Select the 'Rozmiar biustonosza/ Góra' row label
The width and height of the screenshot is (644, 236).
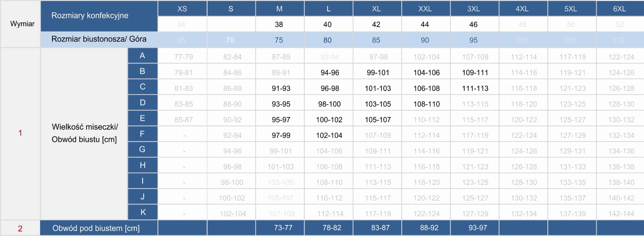tap(99, 39)
